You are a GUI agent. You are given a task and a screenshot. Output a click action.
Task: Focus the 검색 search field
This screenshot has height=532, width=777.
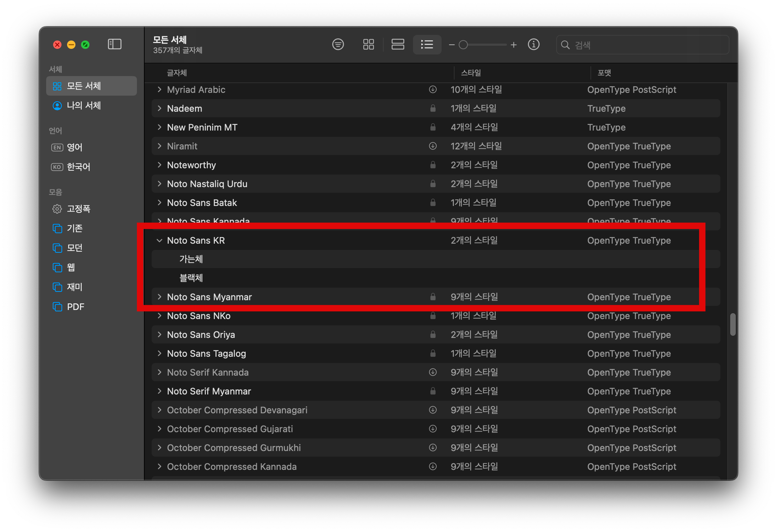tap(642, 45)
